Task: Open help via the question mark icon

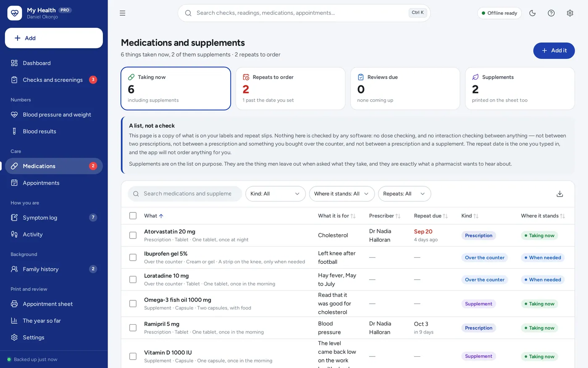Action: 551,13
